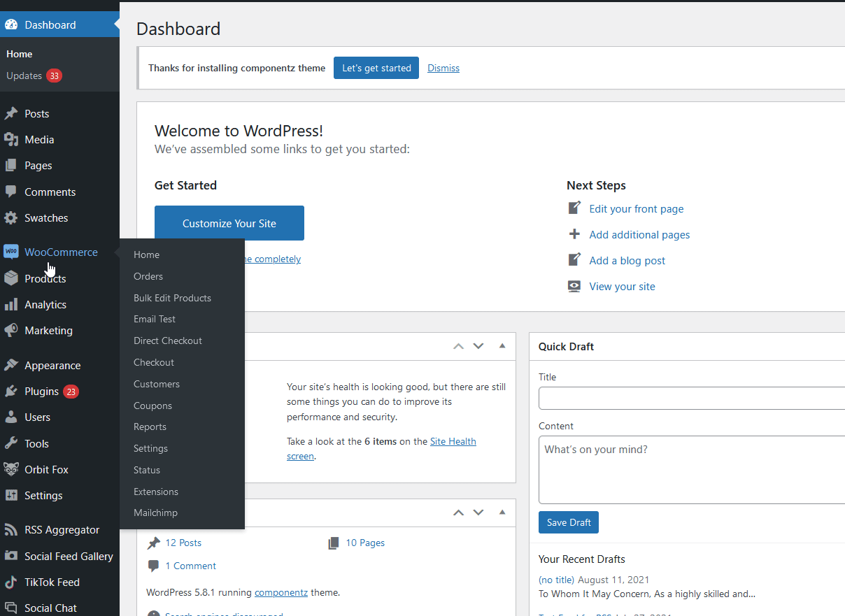Viewport: 845px width, 616px height.
Task: Open the Orbit Fox plugin icon
Action: pos(13,469)
